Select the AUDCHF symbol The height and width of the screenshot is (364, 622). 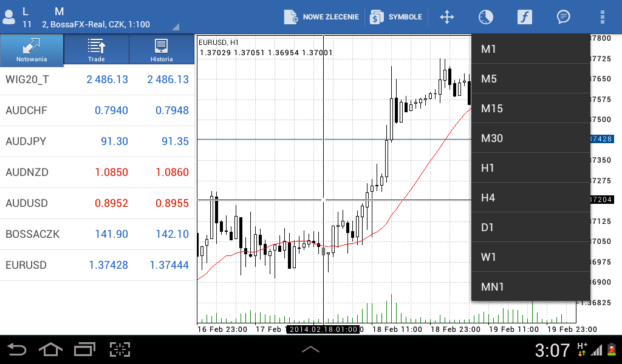[26, 110]
